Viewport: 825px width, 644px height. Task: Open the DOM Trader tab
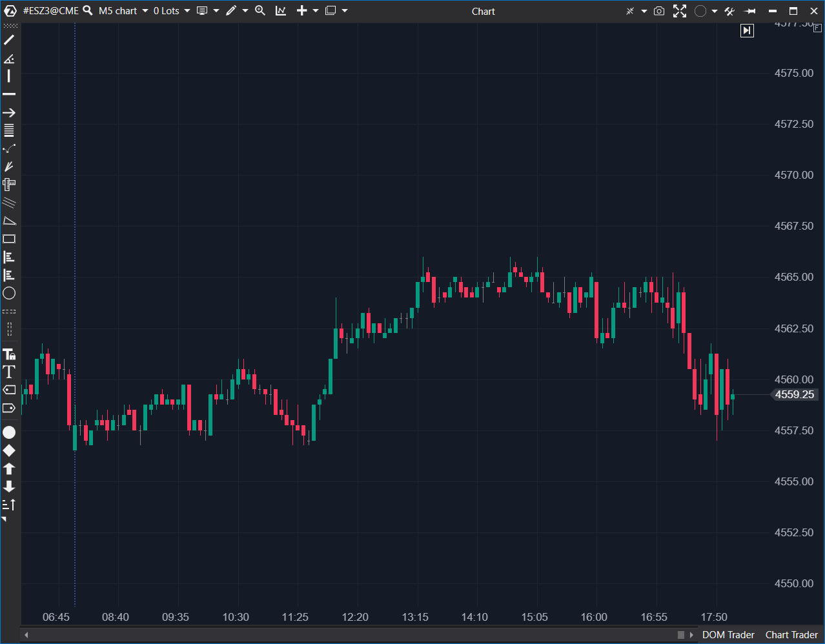(728, 635)
